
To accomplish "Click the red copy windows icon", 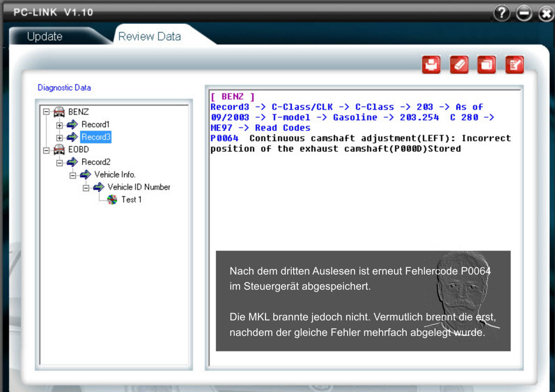I will click(x=486, y=65).
